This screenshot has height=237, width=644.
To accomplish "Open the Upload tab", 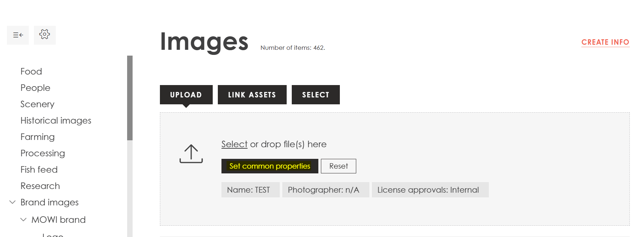I will coord(186,95).
